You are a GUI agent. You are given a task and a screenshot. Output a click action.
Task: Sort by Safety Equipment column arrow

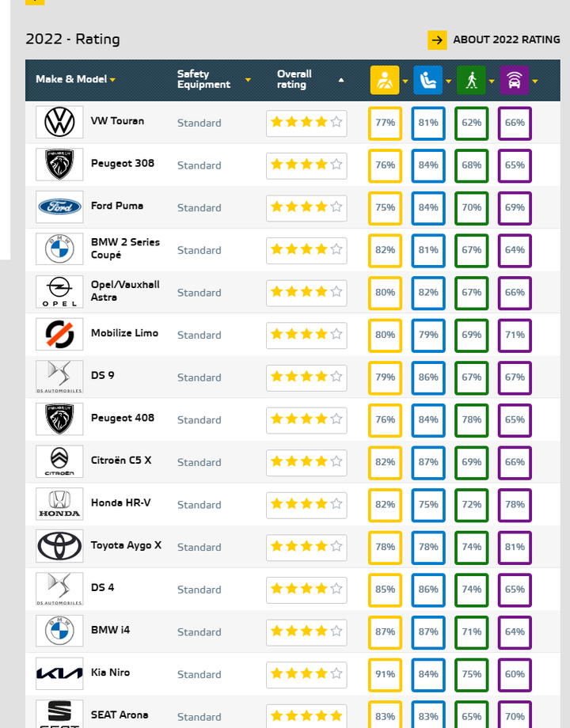tap(248, 80)
